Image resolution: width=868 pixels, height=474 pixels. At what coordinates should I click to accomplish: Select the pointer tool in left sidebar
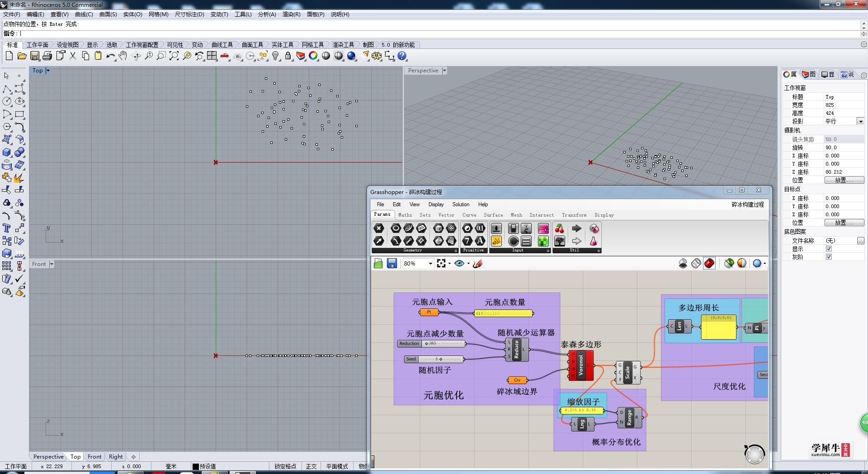click(7, 76)
